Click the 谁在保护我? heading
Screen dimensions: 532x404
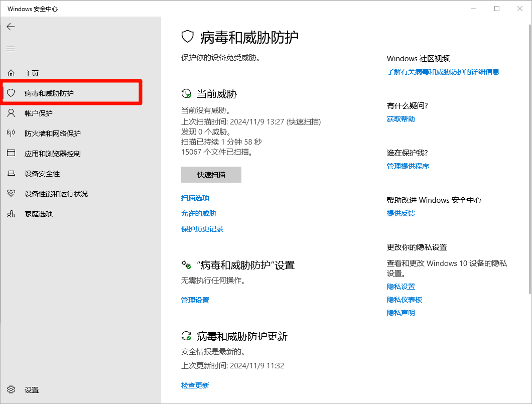tap(407, 153)
